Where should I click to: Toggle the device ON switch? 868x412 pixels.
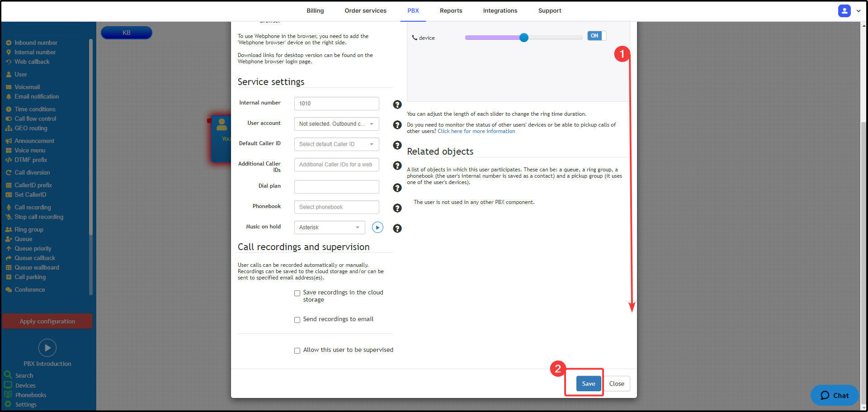596,36
